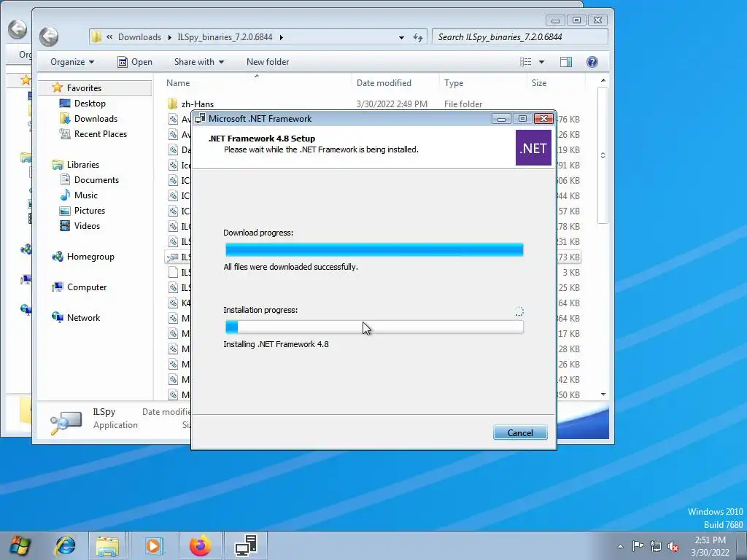Click the Installation progress bar
This screenshot has height=560, width=747.
tap(374, 327)
